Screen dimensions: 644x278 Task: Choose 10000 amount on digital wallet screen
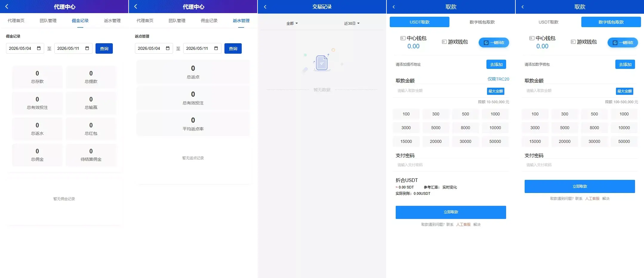click(x=624, y=128)
